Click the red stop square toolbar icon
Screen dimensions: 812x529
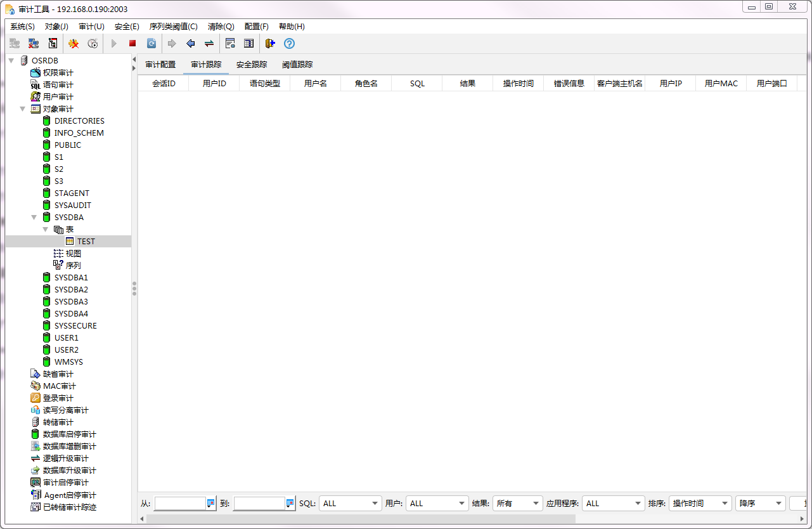[132, 44]
